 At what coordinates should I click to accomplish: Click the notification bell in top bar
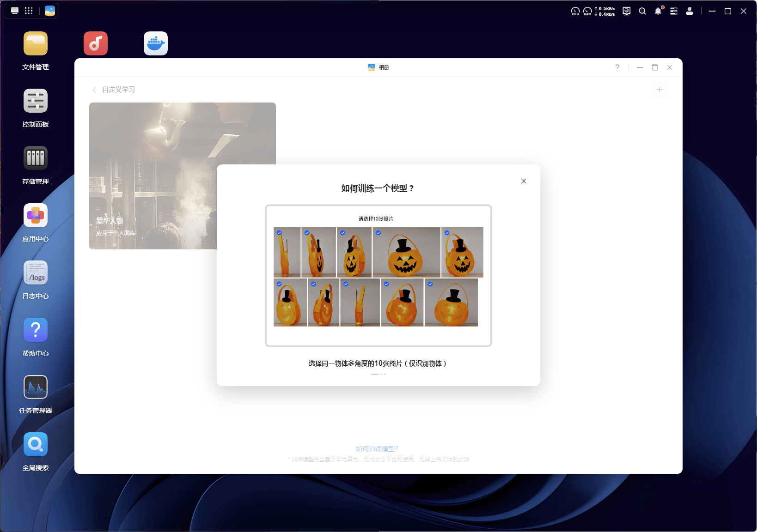click(658, 11)
